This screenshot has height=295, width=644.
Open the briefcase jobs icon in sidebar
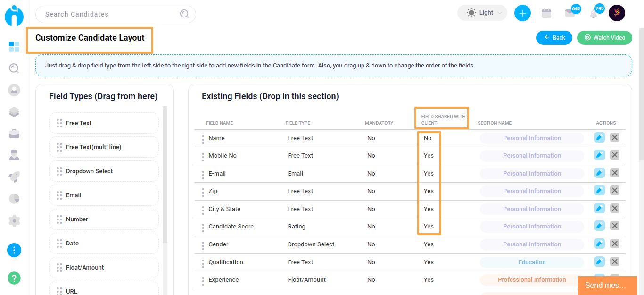click(14, 134)
